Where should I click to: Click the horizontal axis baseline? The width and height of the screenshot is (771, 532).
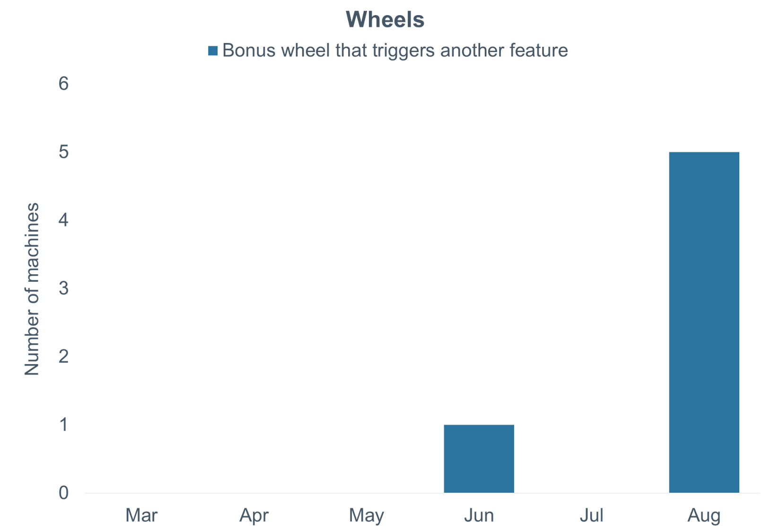tap(422, 493)
